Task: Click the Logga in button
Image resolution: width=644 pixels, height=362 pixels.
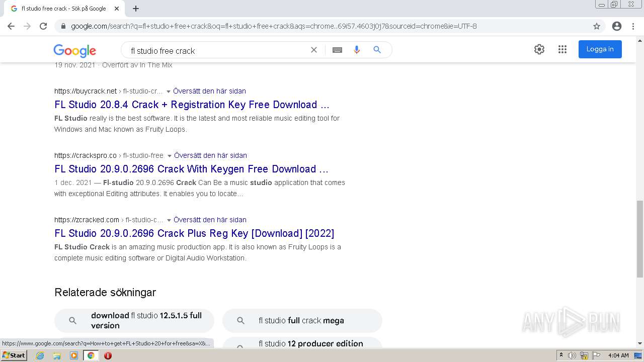Action: coord(600,49)
